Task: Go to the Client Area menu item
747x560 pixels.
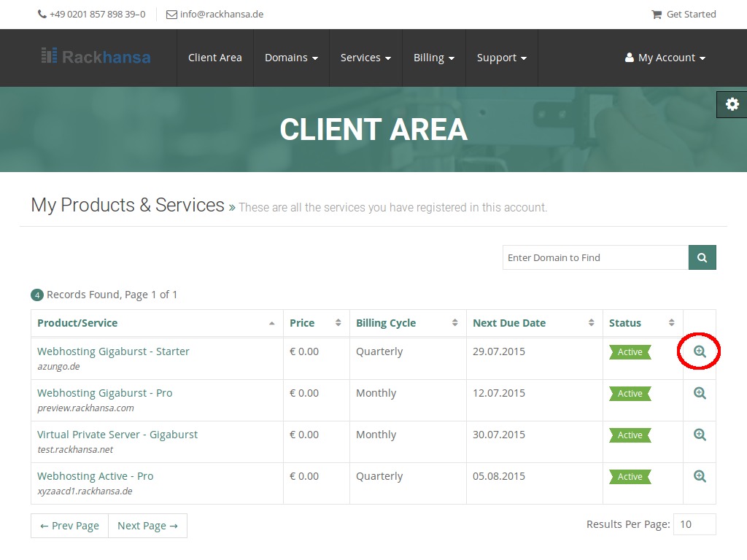Action: tap(215, 58)
